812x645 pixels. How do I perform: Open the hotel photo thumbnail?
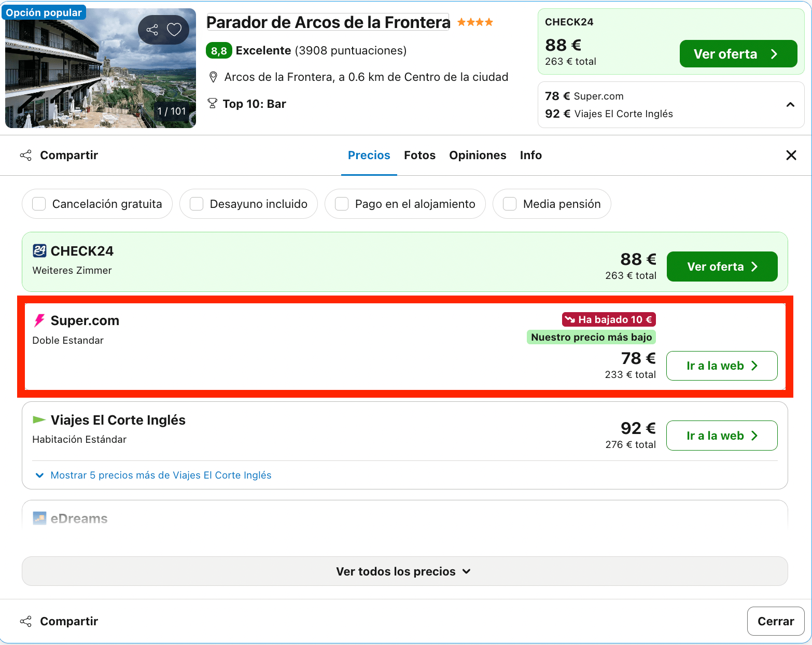[101, 68]
